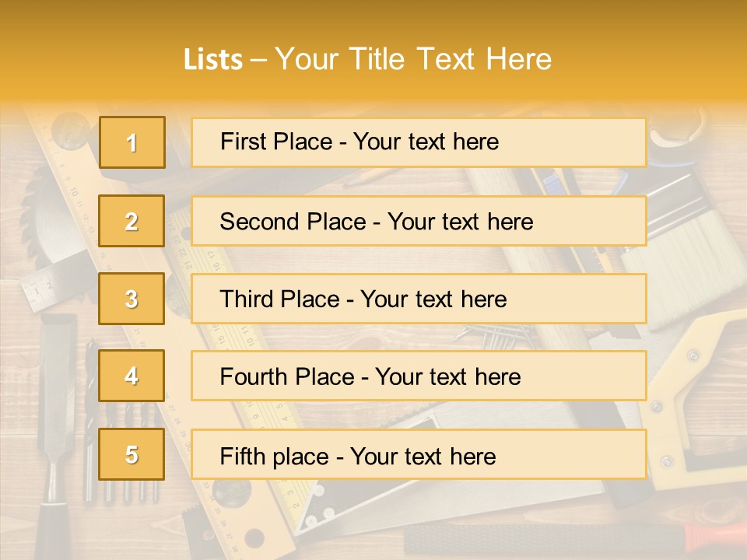The image size is (747, 560).
Task: Select the "Your Title Text Here" heading text
Action: [x=413, y=59]
